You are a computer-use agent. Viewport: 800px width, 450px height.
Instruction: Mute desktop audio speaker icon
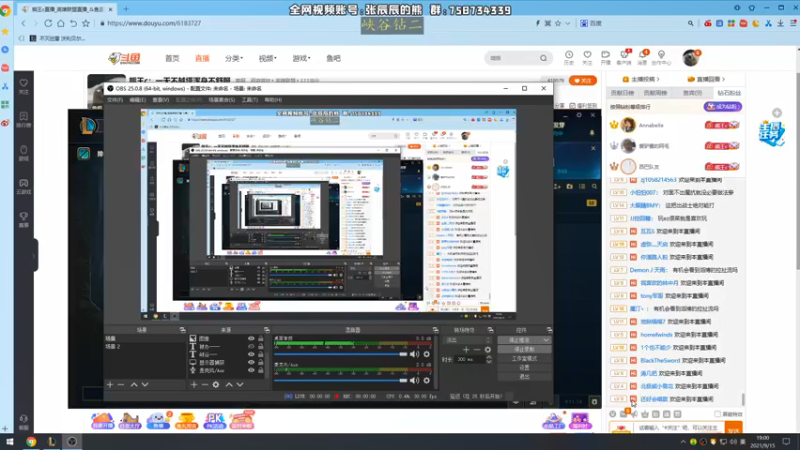click(414, 354)
